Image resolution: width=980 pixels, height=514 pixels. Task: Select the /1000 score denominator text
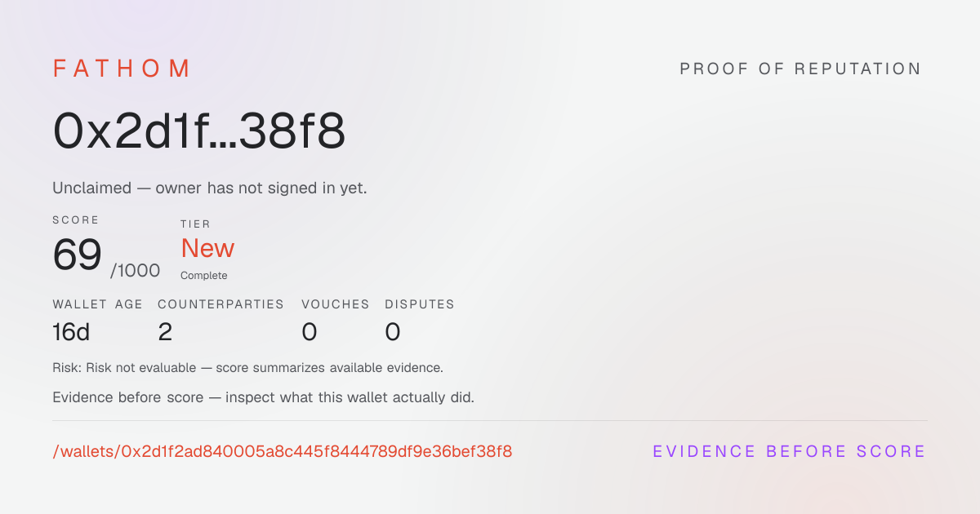coord(136,271)
